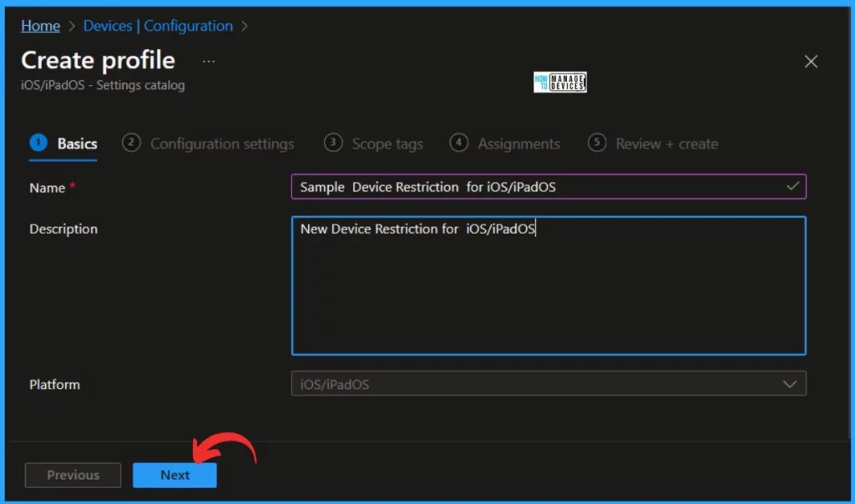Focus the Description text area
This screenshot has width=855, height=504.
point(549,285)
